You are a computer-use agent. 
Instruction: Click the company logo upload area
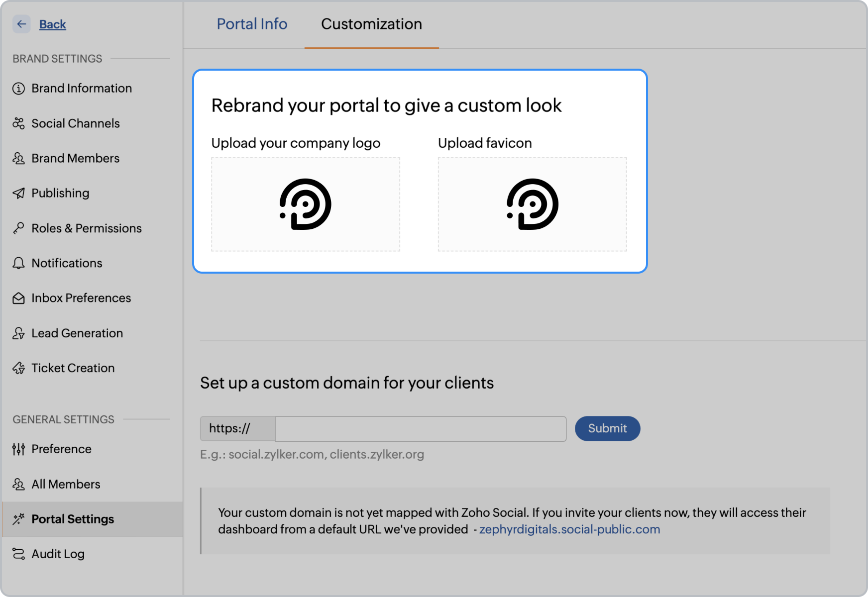point(306,204)
